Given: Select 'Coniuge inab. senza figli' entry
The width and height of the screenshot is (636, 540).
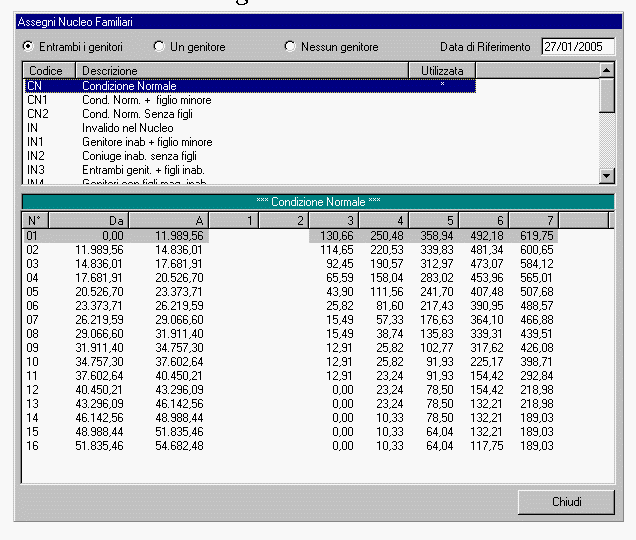Looking at the screenshot, I should (x=139, y=157).
